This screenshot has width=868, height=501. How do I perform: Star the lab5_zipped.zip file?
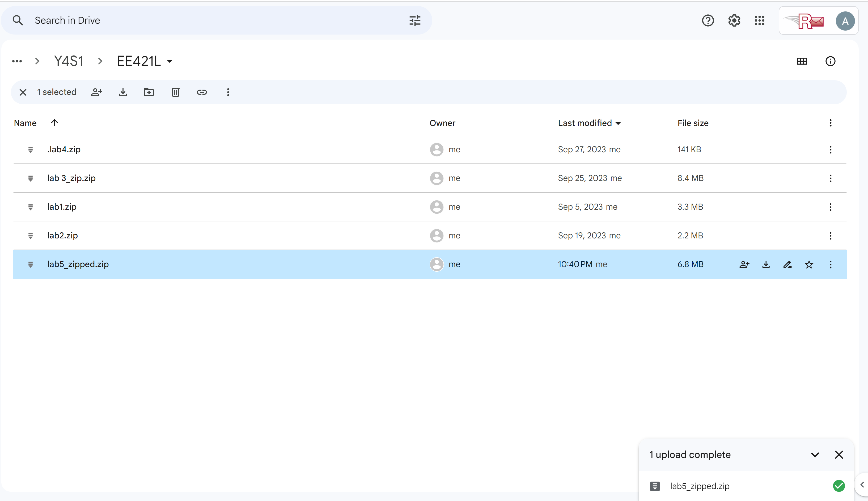[x=809, y=264]
